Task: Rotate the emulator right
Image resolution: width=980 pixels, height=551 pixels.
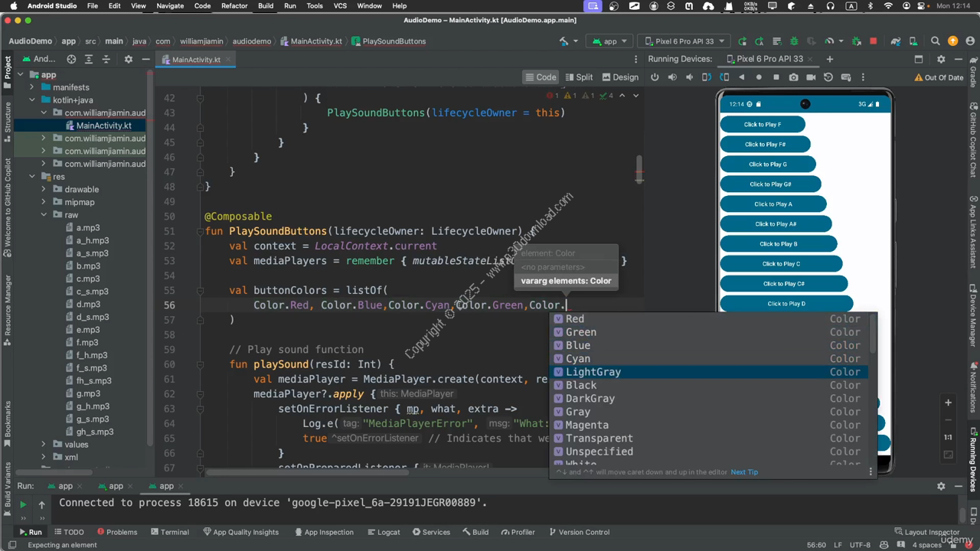Action: [724, 77]
